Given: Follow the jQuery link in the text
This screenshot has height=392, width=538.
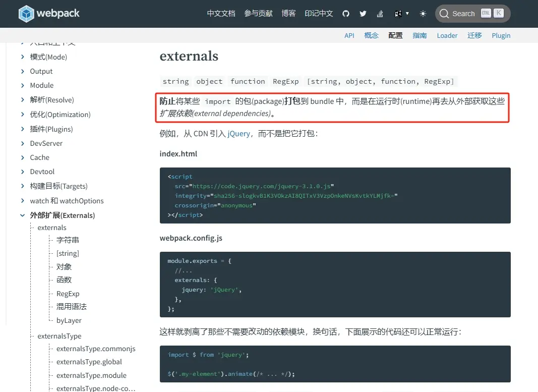Looking at the screenshot, I should tap(238, 134).
